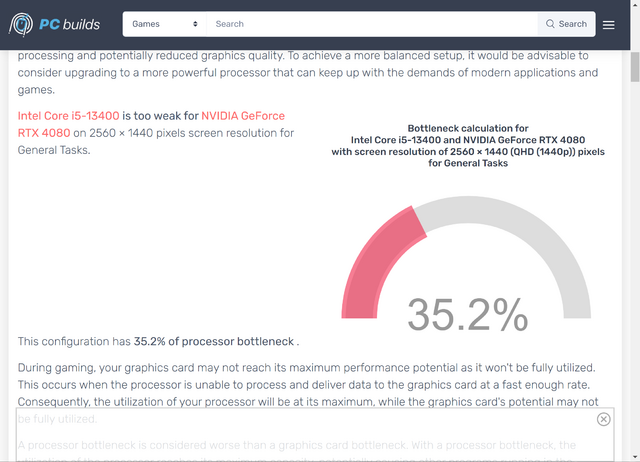The image size is (640, 462).
Task: Click the magnifier icon in Search button
Action: pyautogui.click(x=550, y=24)
